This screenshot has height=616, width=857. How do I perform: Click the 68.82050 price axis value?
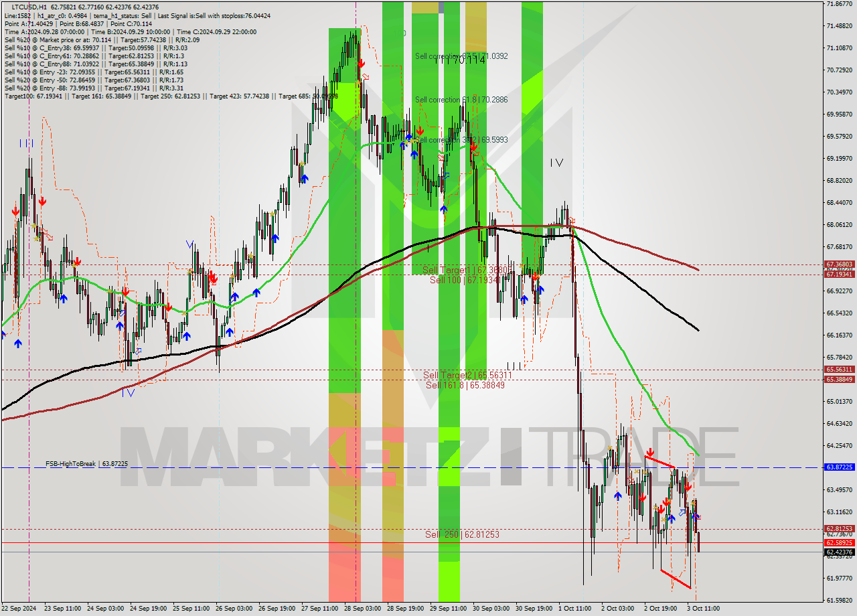click(839, 181)
